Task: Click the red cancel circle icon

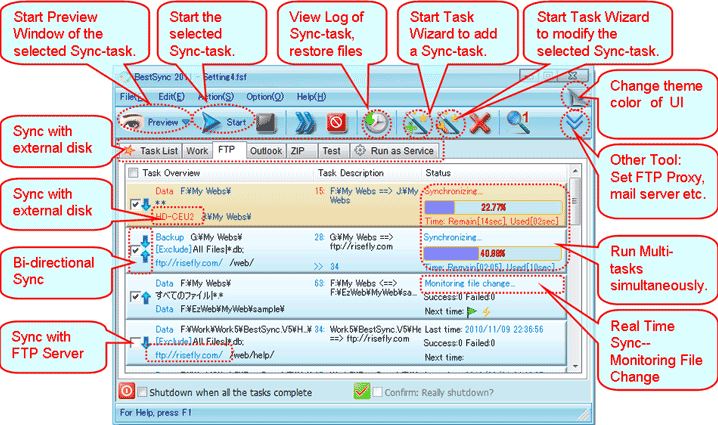Action: (336, 122)
